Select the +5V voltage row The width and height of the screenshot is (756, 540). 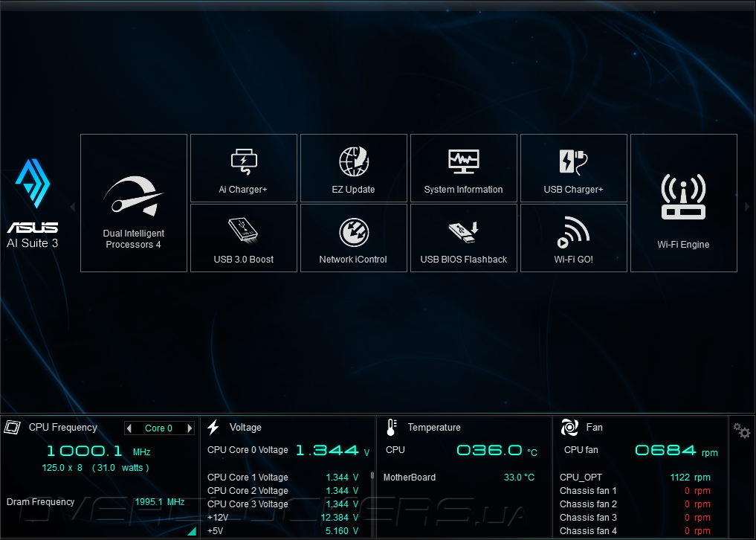pos(283,531)
